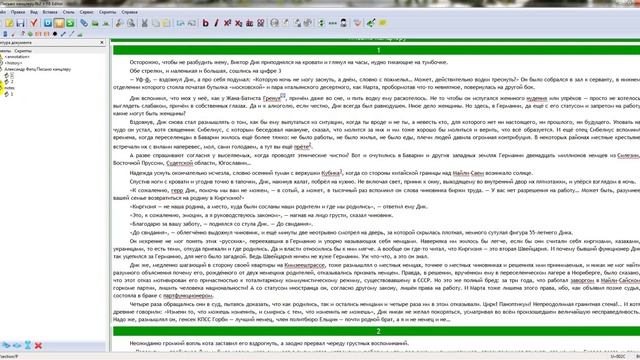
Task: Switch to Body view (orange B icon)
Action: coord(59,23)
